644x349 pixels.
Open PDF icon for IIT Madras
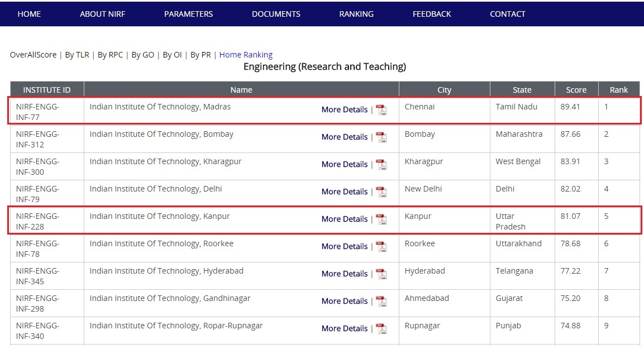[x=381, y=110]
